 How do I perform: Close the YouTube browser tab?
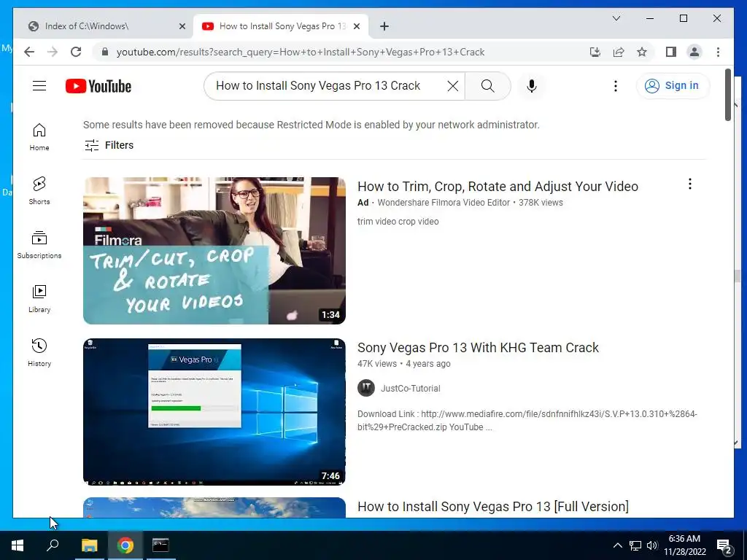point(357,26)
